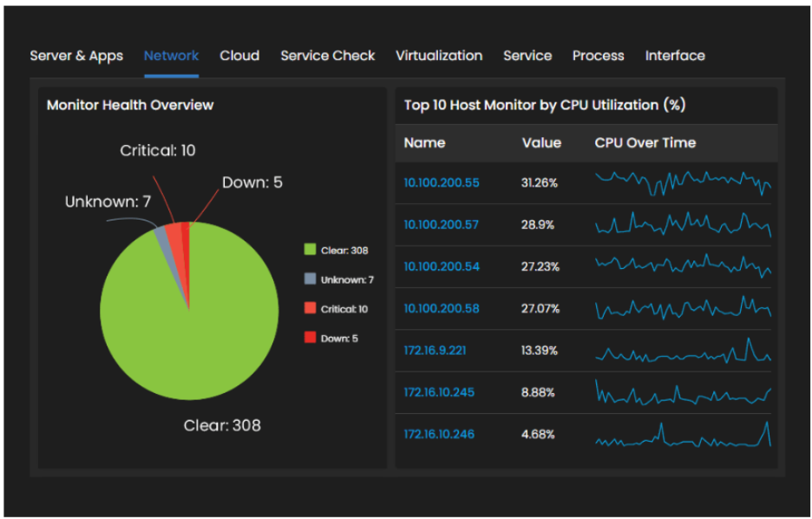
Task: Go to the Virtualization tab
Action: pos(439,56)
